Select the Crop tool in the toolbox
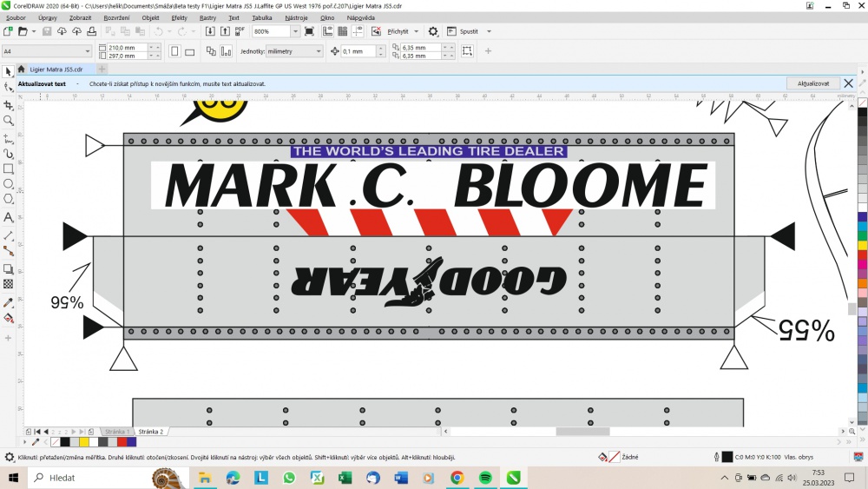The width and height of the screenshot is (868, 489). pyautogui.click(x=9, y=105)
